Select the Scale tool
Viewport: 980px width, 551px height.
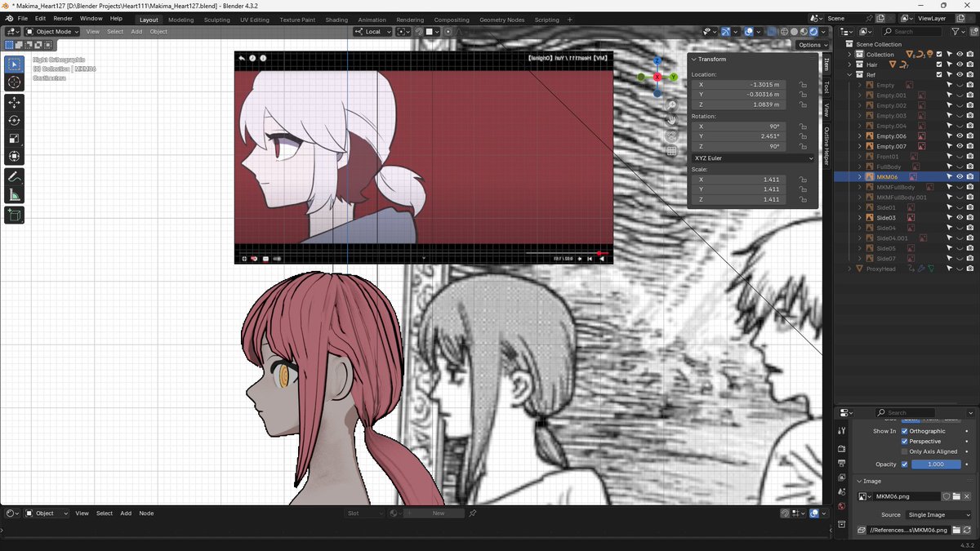point(13,138)
